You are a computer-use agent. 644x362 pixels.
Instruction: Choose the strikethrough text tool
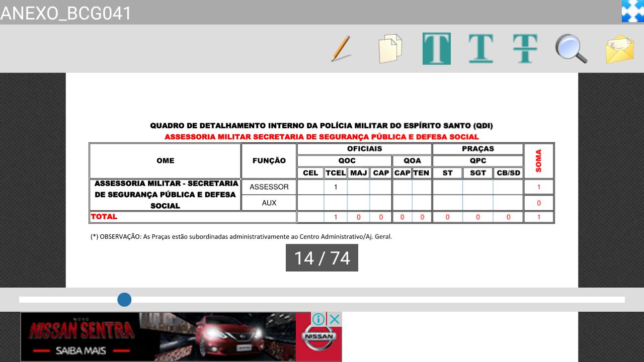coord(525,49)
